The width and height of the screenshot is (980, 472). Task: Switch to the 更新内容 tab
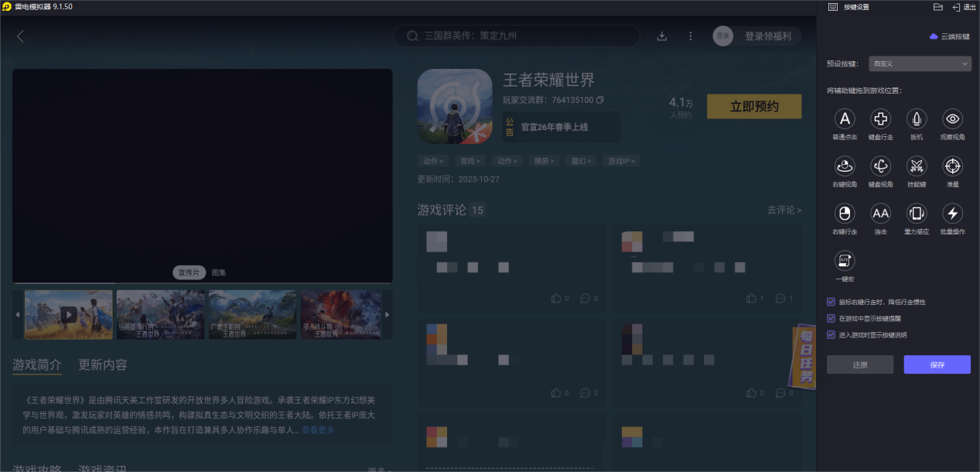tap(103, 364)
